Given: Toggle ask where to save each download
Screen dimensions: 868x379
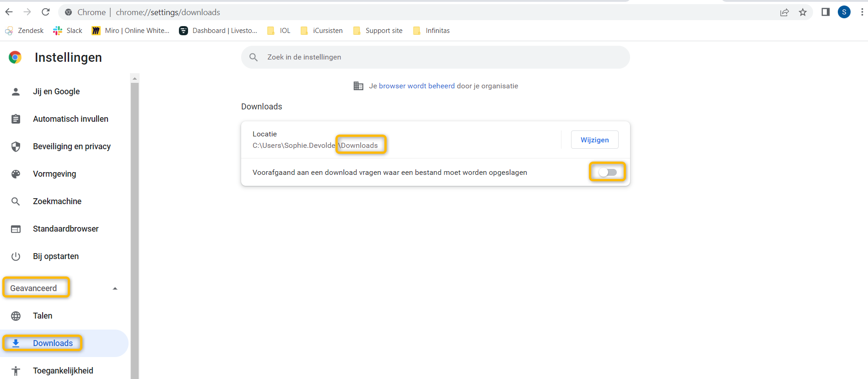Looking at the screenshot, I should (x=608, y=172).
